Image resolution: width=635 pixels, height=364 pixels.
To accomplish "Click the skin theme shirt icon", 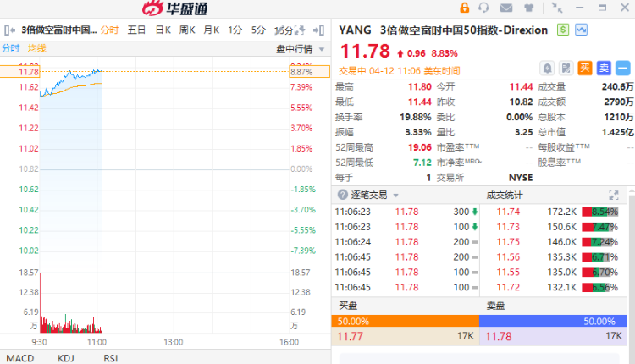I will point(527,8).
